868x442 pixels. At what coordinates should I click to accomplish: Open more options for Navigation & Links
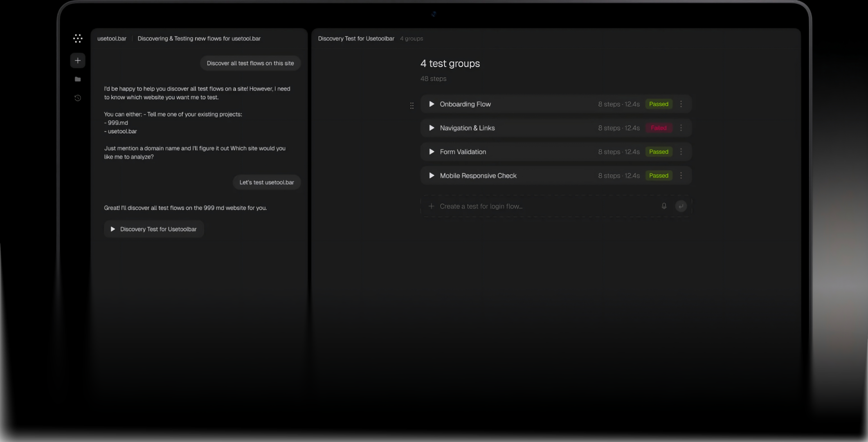pyautogui.click(x=681, y=128)
